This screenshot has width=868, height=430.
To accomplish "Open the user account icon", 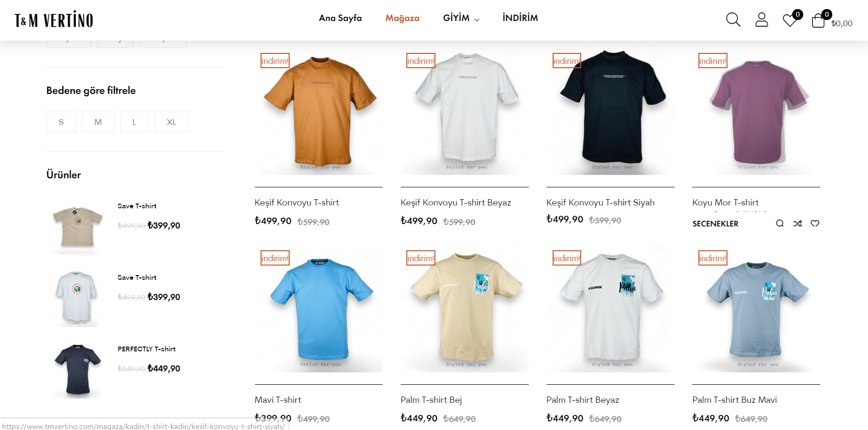I will tap(761, 20).
